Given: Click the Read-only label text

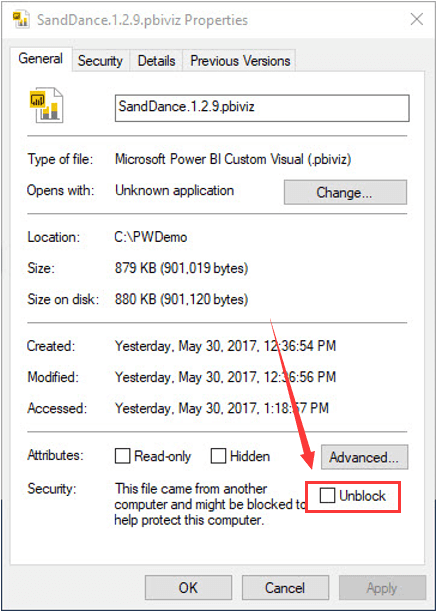Looking at the screenshot, I should pos(163,456).
